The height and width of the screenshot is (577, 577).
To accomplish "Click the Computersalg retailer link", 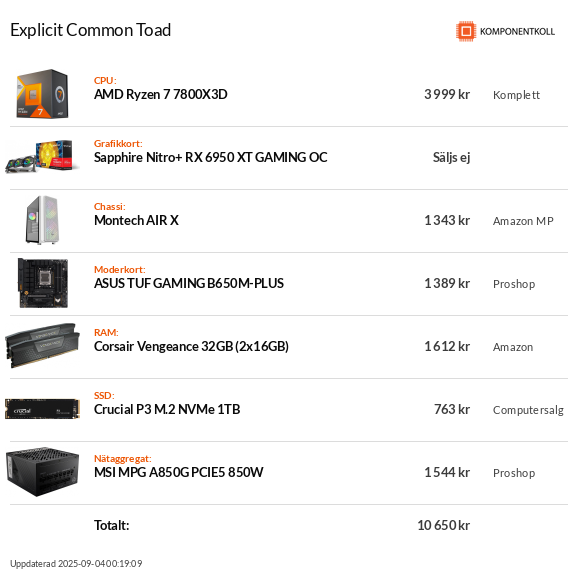I will pos(528,410).
